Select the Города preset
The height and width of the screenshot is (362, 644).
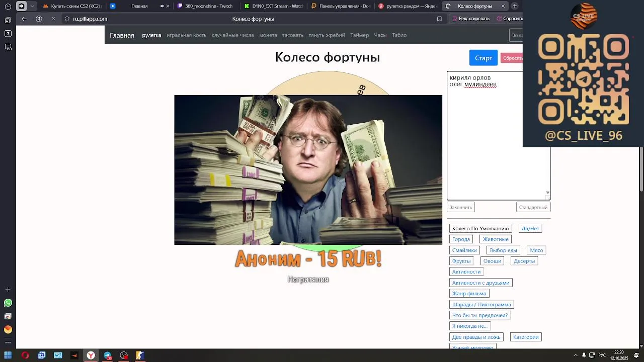pos(461,239)
